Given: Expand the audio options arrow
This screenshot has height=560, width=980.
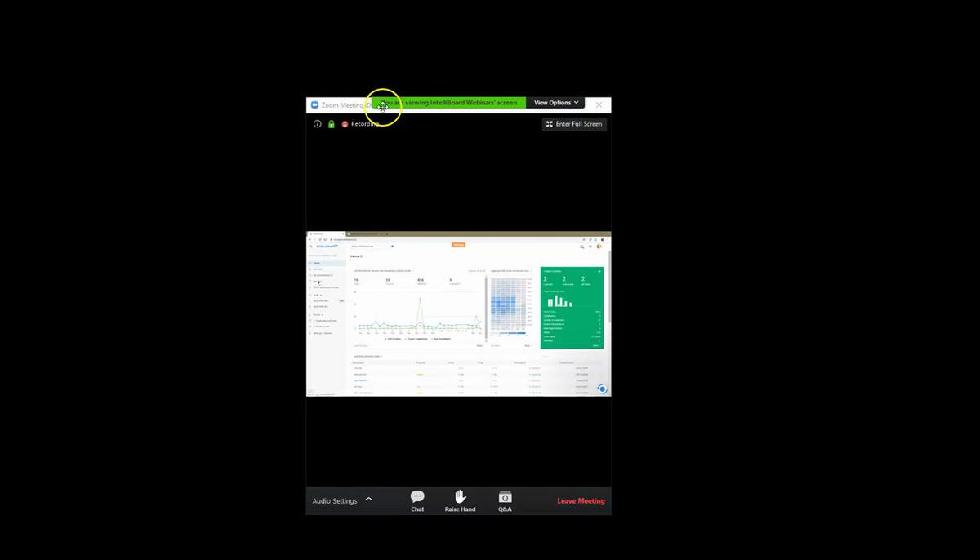Looking at the screenshot, I should click(368, 500).
